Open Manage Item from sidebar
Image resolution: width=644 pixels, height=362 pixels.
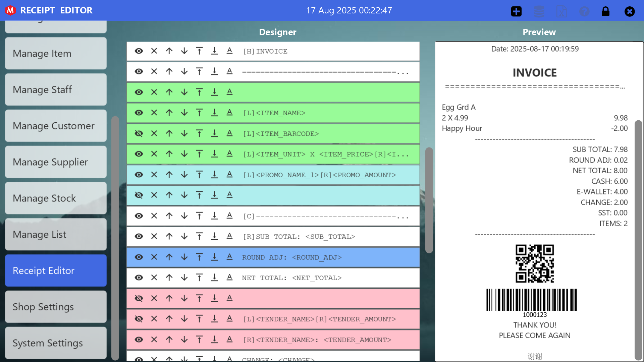click(x=56, y=53)
